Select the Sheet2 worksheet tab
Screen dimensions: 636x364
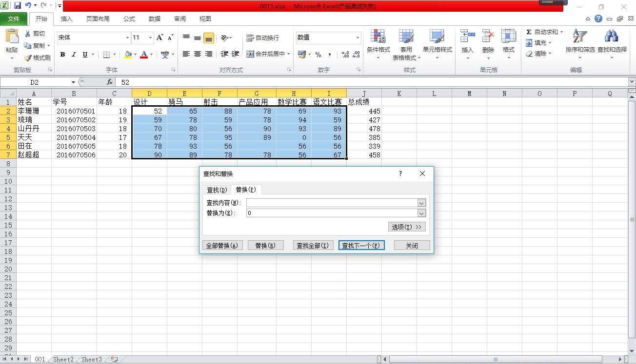click(63, 360)
